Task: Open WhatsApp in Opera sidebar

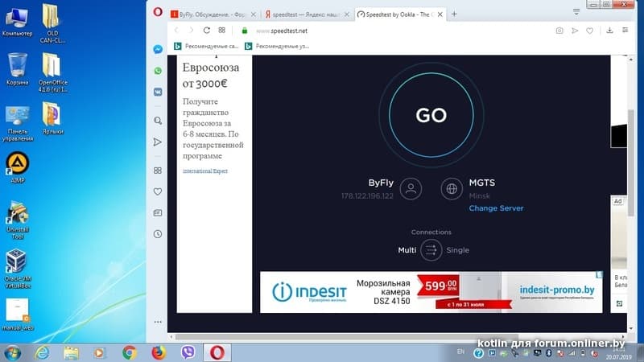Action: pos(158,71)
